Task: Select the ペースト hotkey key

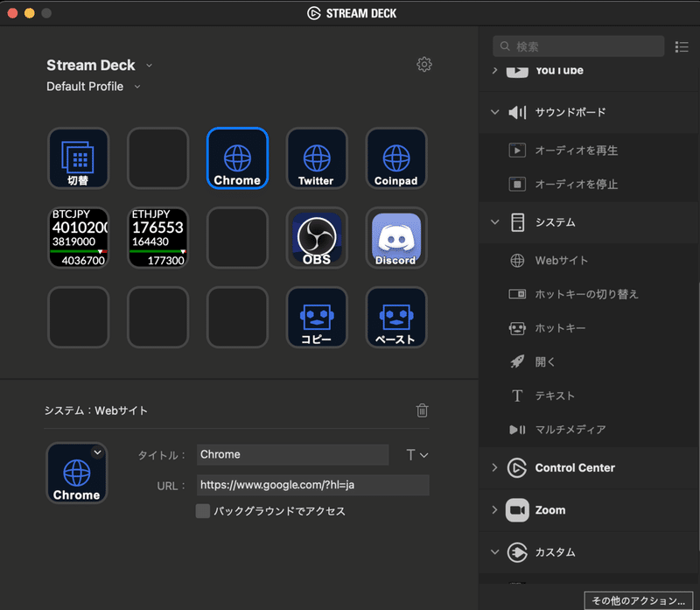Action: tap(396, 317)
